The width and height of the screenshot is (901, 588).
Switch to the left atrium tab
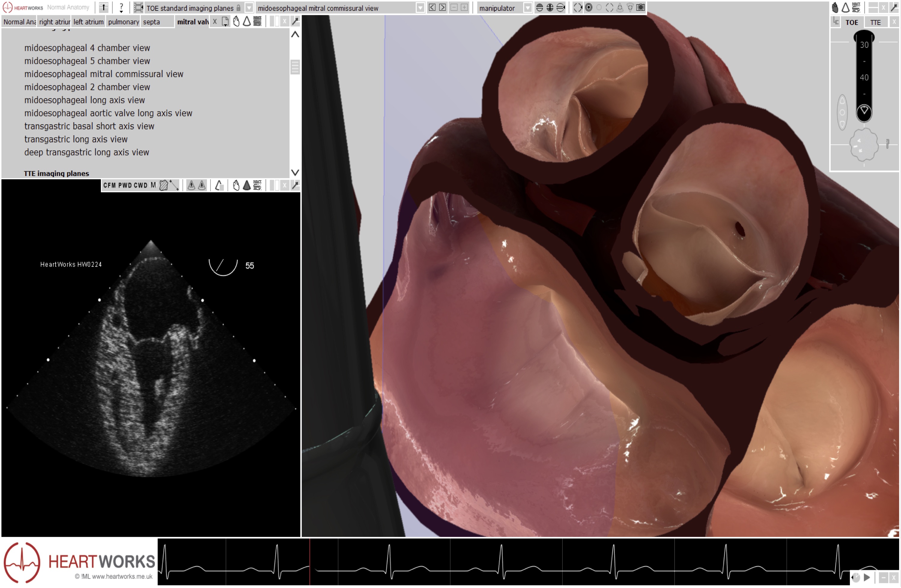point(89,22)
